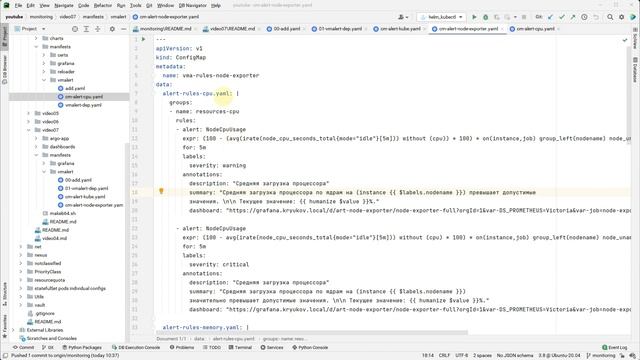This screenshot has width=640, height=360.
Task: Click CRLF line separator in status bar
Action: [444, 356]
